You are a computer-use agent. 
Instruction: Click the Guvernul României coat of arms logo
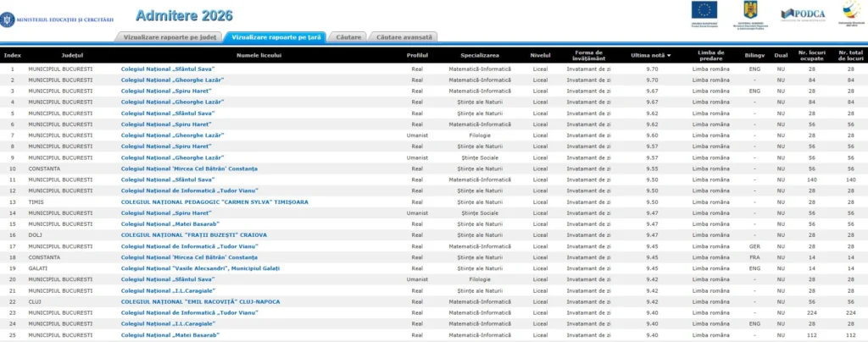(x=749, y=15)
